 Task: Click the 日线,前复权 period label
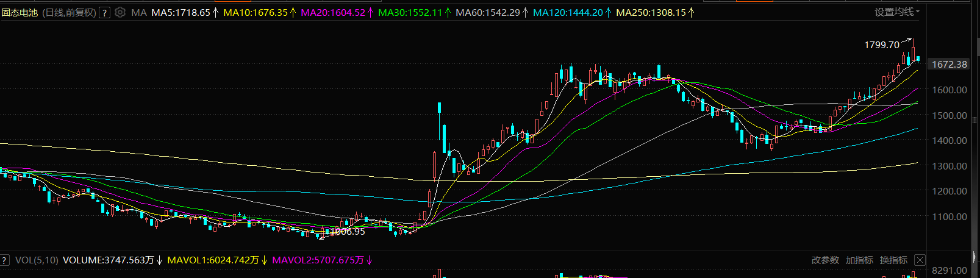(69, 12)
